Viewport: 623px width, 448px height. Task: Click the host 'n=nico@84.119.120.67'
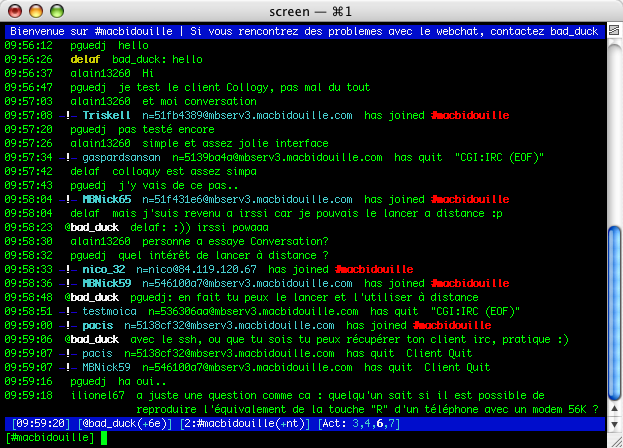click(197, 269)
